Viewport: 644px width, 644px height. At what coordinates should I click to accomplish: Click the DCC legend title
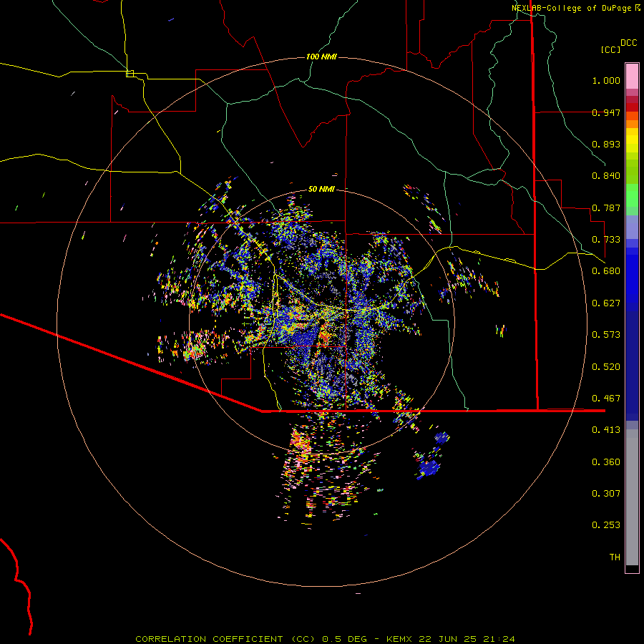(x=629, y=43)
